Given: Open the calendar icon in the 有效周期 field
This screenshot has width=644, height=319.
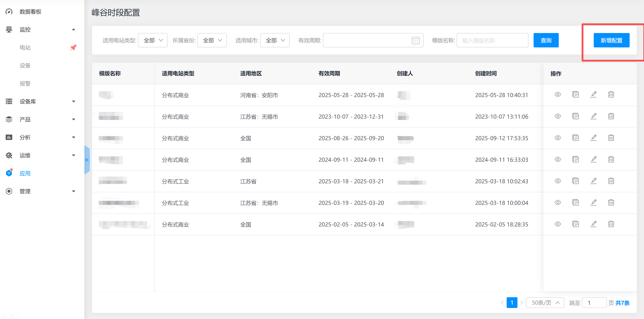Looking at the screenshot, I should point(415,40).
